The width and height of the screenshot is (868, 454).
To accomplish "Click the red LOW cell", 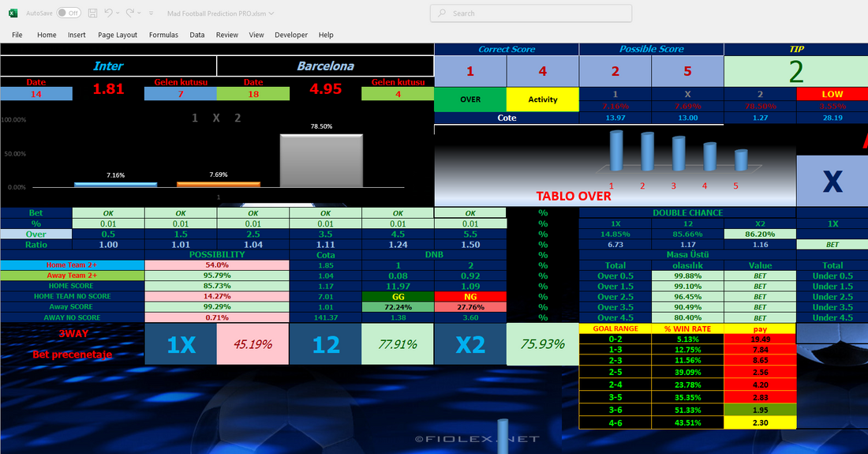I will 832,94.
